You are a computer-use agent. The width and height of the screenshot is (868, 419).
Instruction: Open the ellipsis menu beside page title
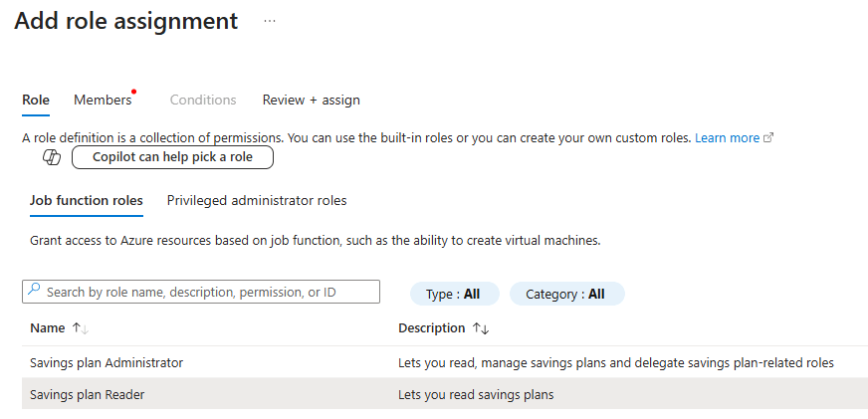coord(270,20)
